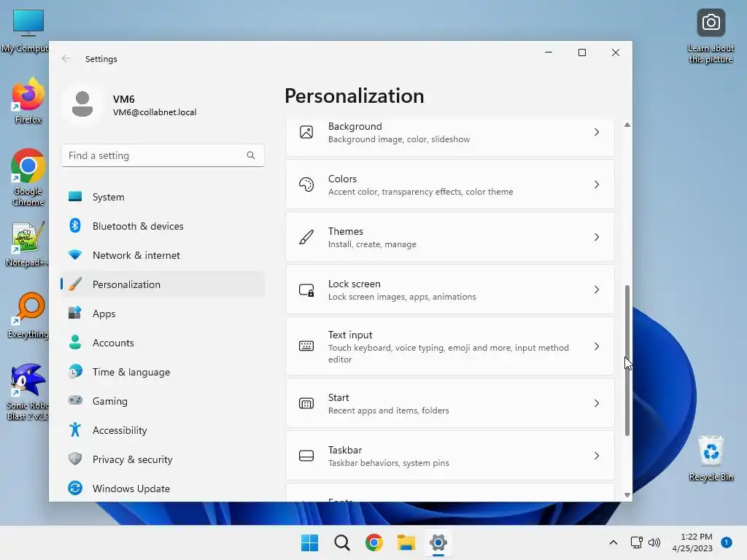
Task: Click the Apps icon in sidebar
Action: pos(75,313)
